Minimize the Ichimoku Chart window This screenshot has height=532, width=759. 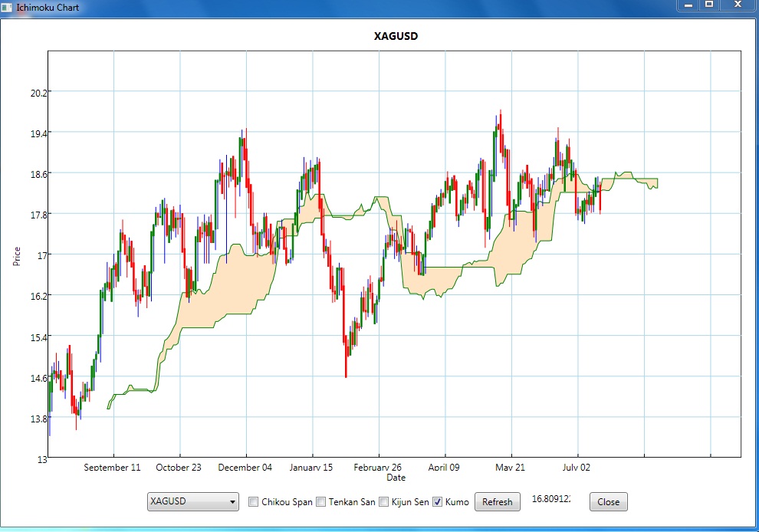[688, 5]
